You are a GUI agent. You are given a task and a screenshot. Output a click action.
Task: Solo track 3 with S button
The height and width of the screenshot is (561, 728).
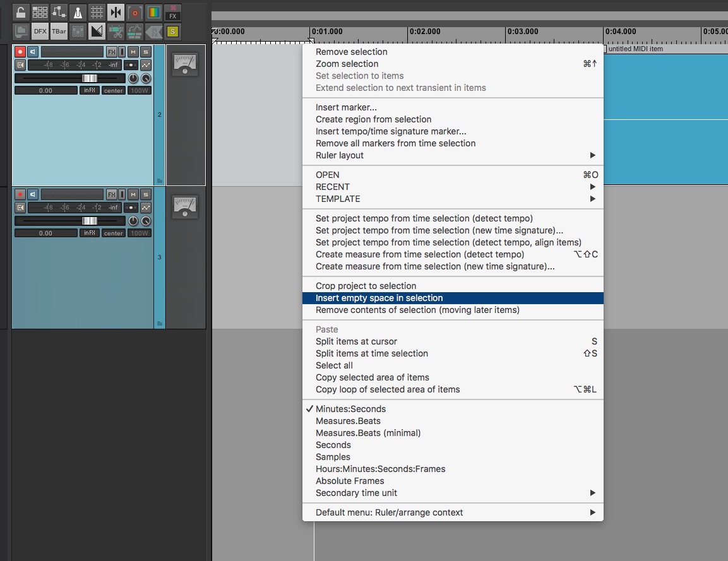click(146, 194)
